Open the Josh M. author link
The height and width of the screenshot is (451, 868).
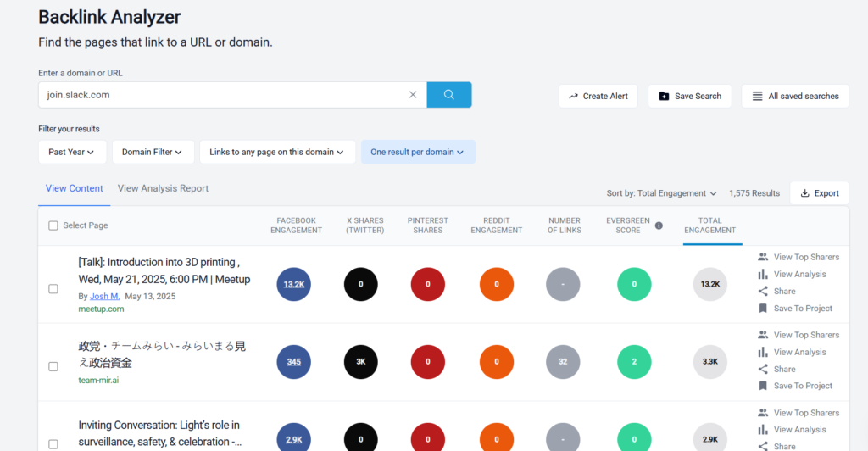[104, 297]
